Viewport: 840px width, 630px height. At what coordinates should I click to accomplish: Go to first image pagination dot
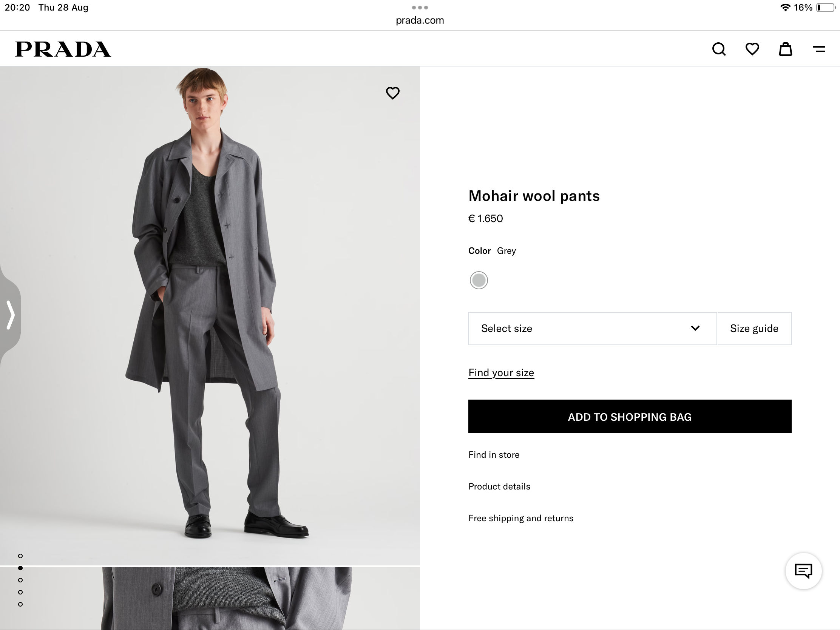[20, 556]
